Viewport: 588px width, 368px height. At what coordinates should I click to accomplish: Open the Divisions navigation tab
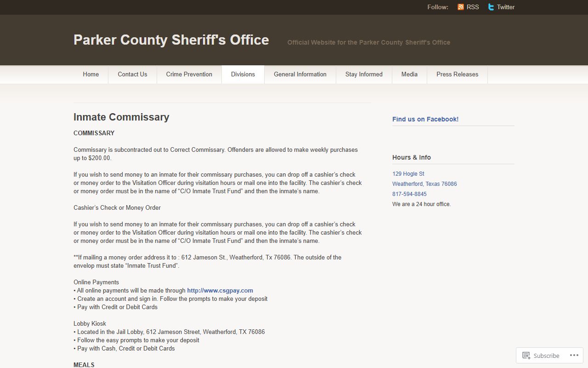pyautogui.click(x=243, y=74)
